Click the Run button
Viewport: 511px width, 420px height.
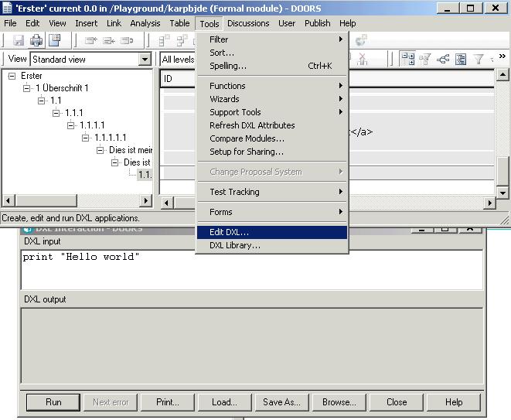(53, 402)
